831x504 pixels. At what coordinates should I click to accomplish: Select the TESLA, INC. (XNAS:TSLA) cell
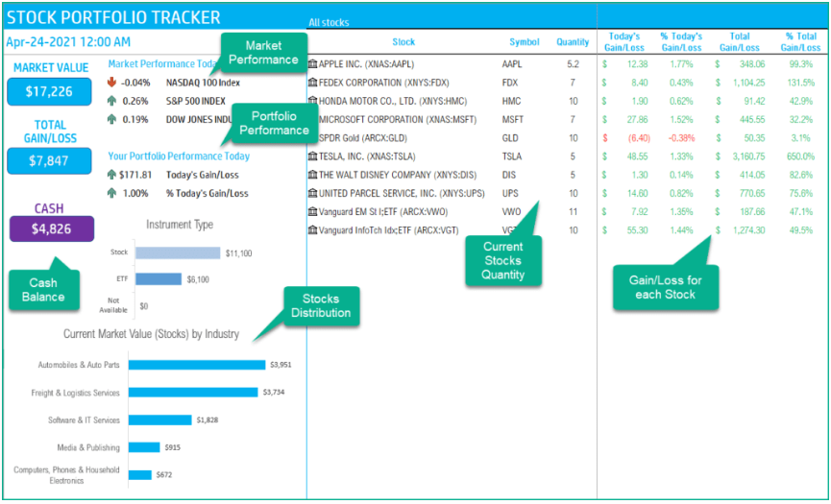tap(367, 156)
